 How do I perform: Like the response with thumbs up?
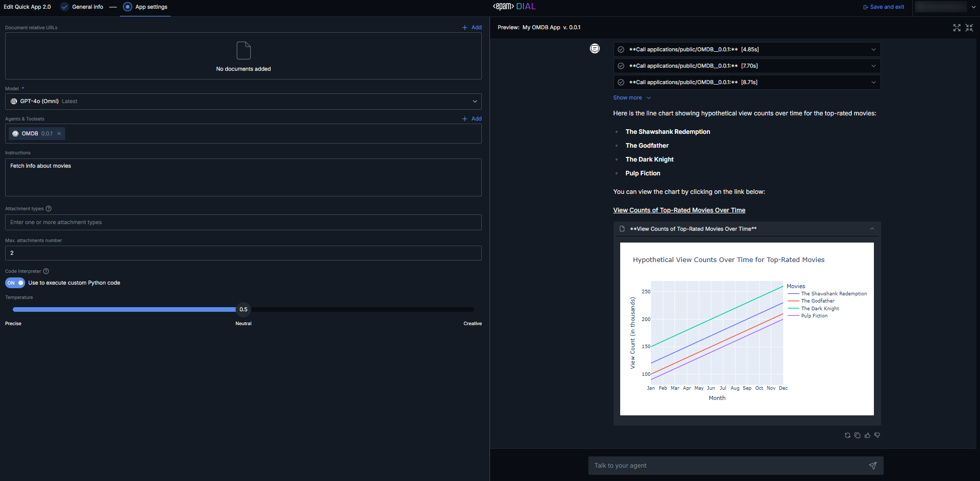point(867,435)
